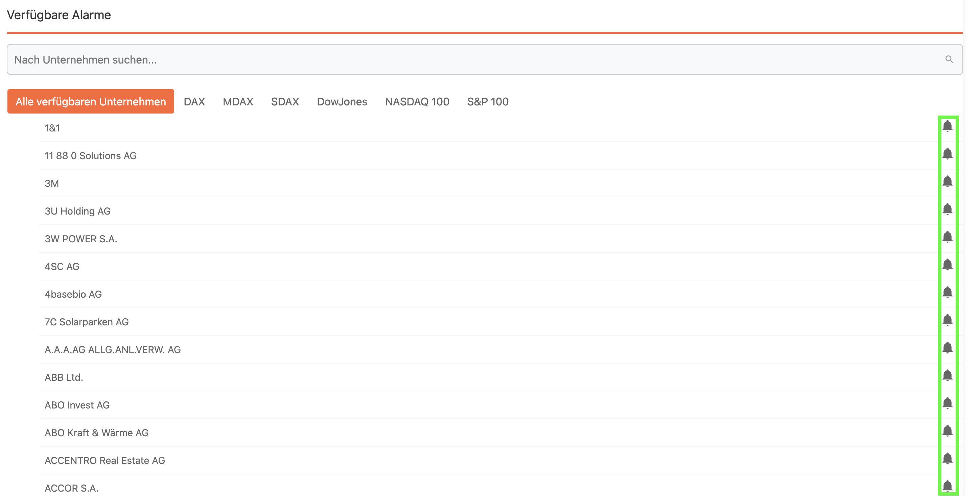Image resolution: width=980 pixels, height=496 pixels.
Task: Click the 4basebio AG bell icon
Action: [x=947, y=293]
